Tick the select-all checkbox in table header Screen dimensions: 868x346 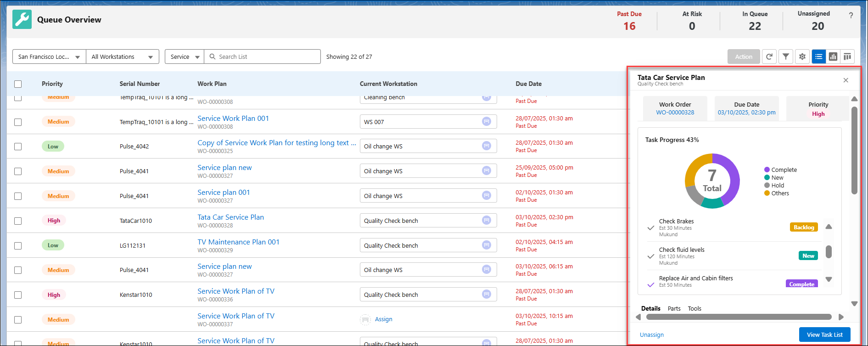tap(18, 84)
